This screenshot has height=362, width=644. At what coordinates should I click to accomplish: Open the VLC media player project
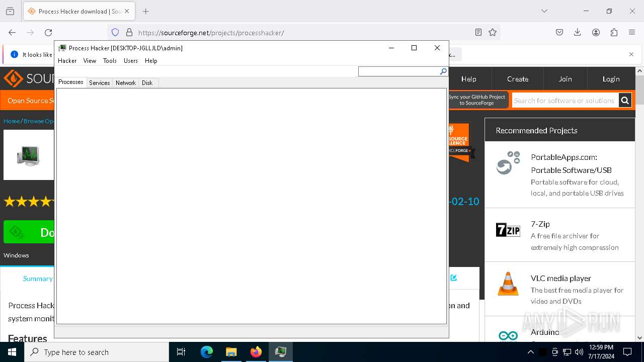(x=560, y=279)
